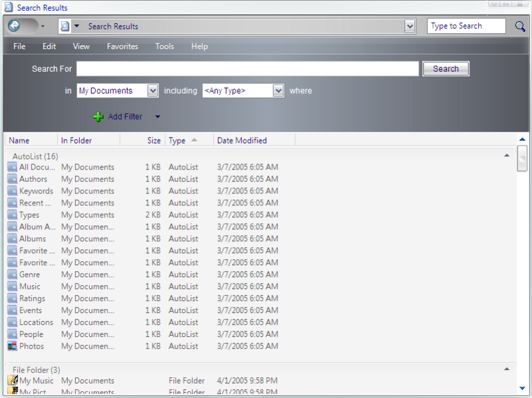Sort results by Date Modified column
Image resolution: width=532 pixels, height=398 pixels.
(x=241, y=140)
